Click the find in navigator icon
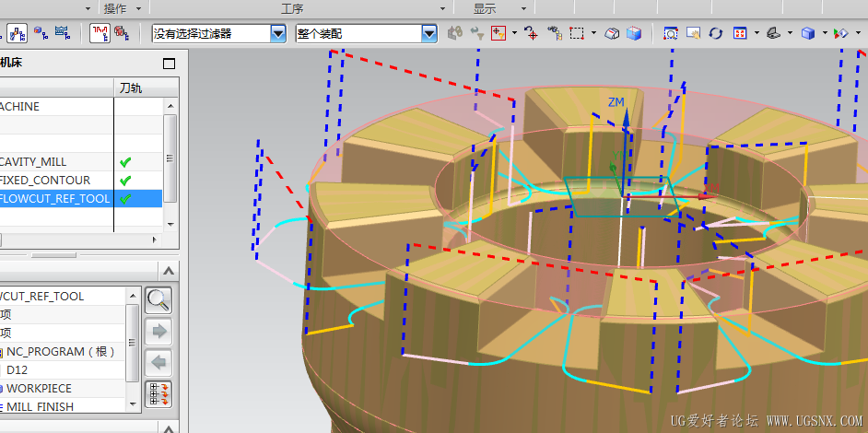The image size is (868, 433). [x=554, y=33]
